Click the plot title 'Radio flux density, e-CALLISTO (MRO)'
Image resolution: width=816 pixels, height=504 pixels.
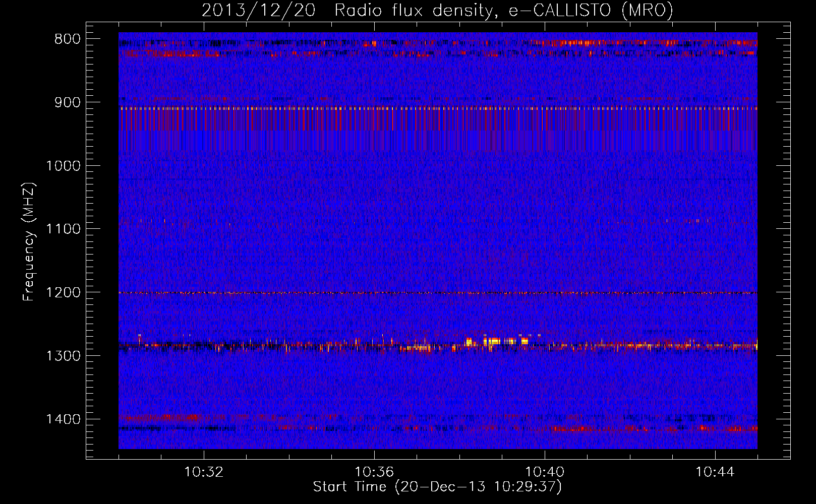pos(503,10)
